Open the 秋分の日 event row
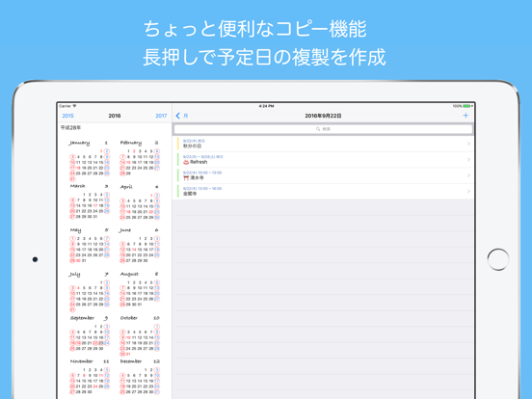Screen dimensions: 532x399 tap(323, 144)
